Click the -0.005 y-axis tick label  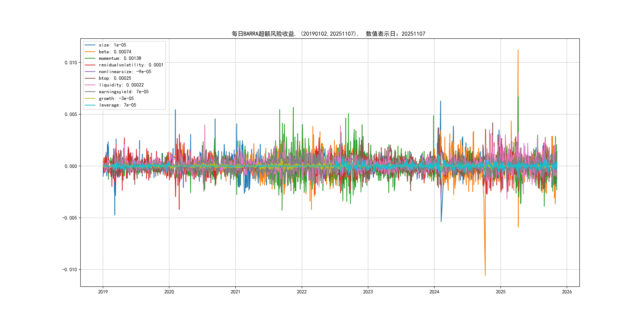(70, 218)
